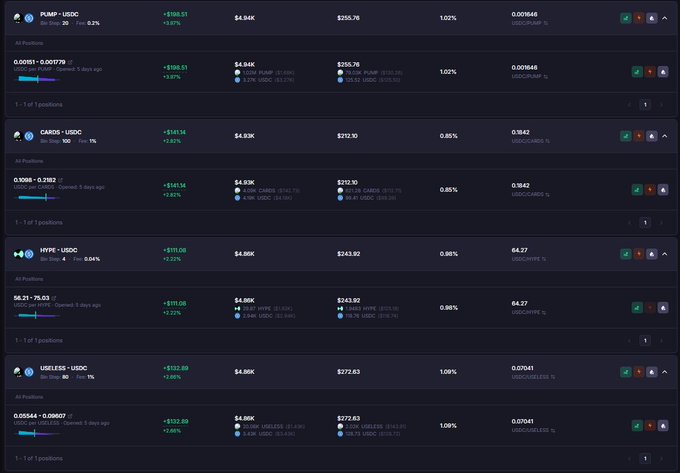Flip USDC/HYPE price direction in pool header
Screen dimensions: 680x473
coord(544,259)
